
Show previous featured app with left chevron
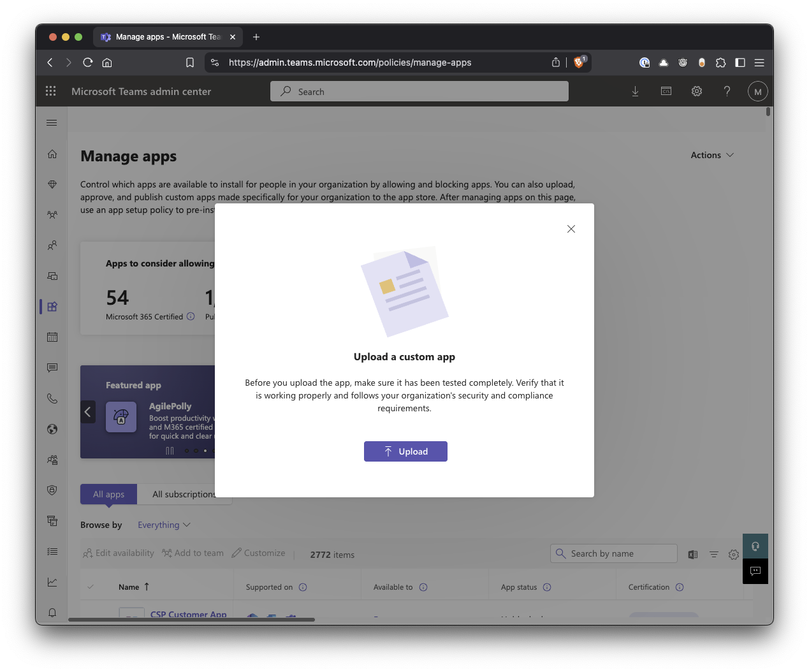coord(88,412)
